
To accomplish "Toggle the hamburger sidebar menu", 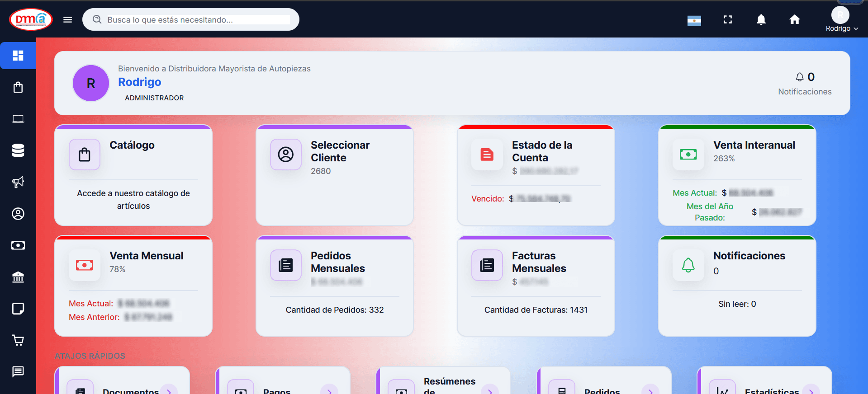I will pos(67,19).
